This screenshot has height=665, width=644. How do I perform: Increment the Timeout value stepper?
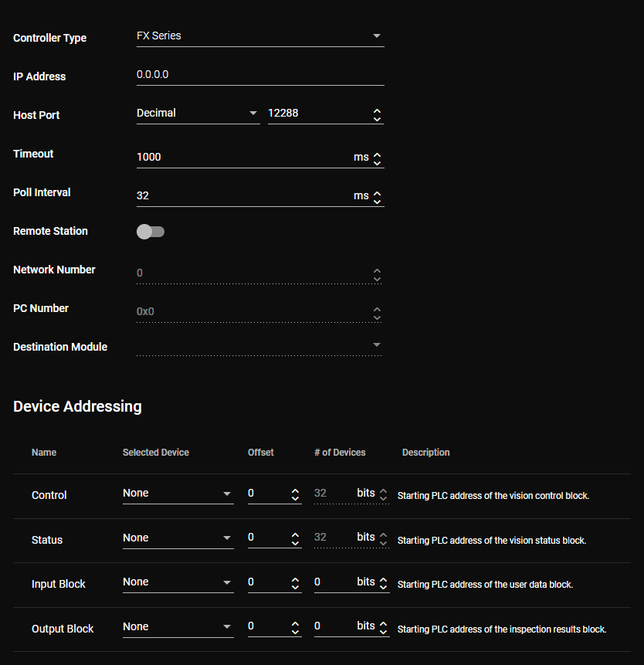pyautogui.click(x=377, y=154)
